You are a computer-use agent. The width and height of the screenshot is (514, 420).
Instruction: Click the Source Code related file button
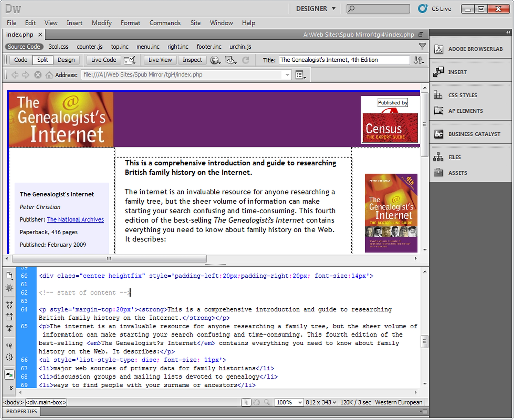click(24, 46)
